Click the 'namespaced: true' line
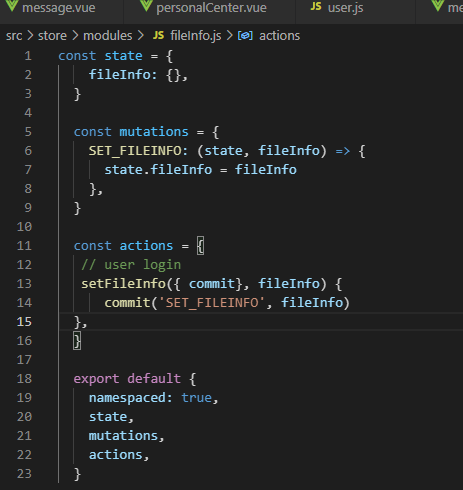Viewport: 463px width, 490px height. [153, 398]
